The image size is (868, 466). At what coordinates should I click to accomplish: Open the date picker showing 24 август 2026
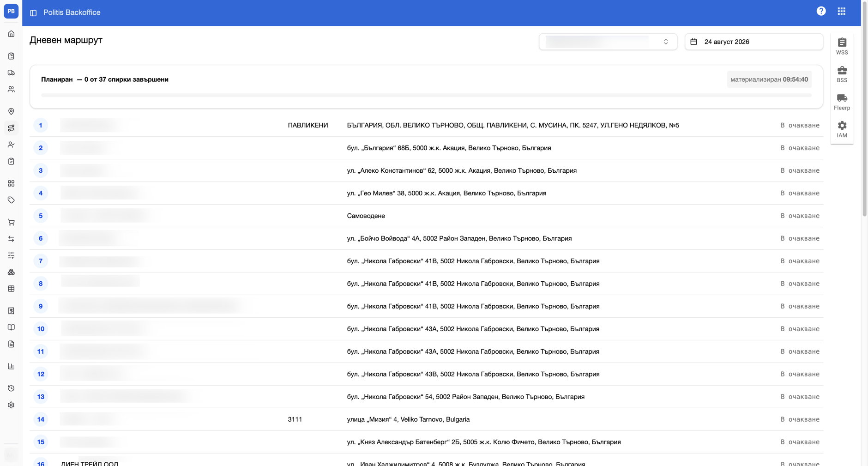[x=754, y=42]
